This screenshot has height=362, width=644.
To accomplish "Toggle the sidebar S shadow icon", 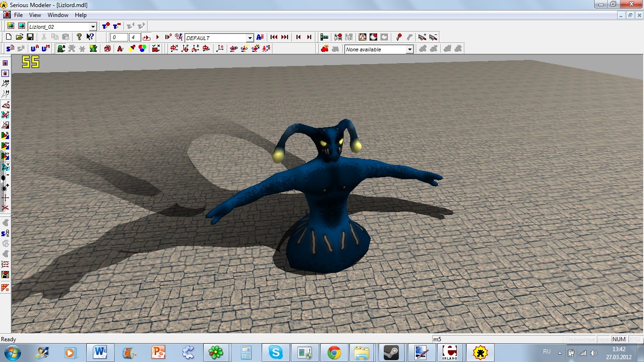I will [x=5, y=135].
